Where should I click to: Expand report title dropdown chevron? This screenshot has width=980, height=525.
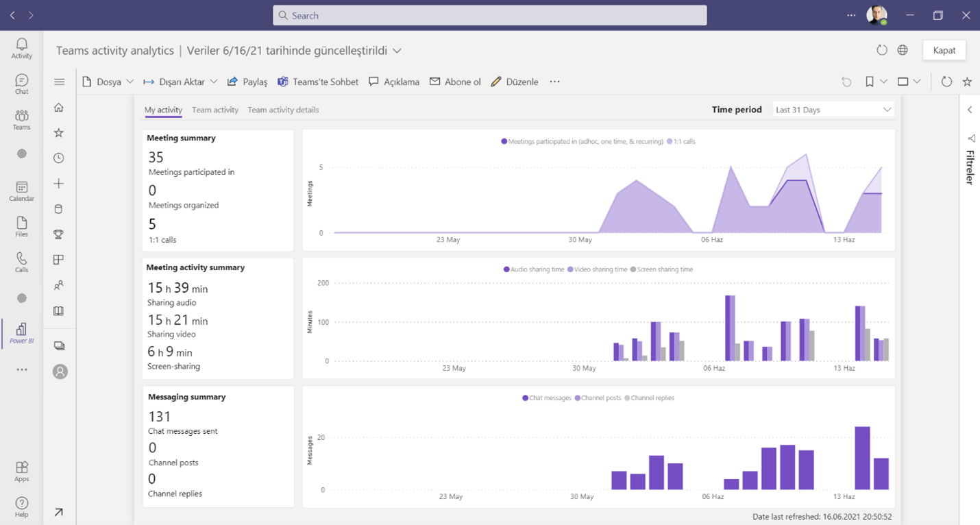(397, 51)
